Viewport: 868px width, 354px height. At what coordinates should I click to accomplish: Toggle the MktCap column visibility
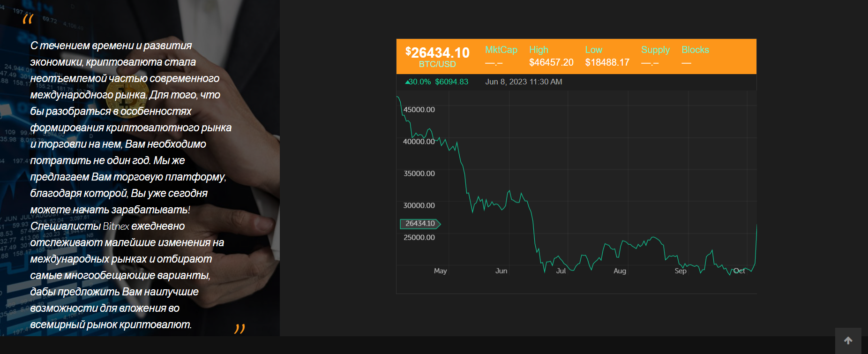(x=501, y=49)
